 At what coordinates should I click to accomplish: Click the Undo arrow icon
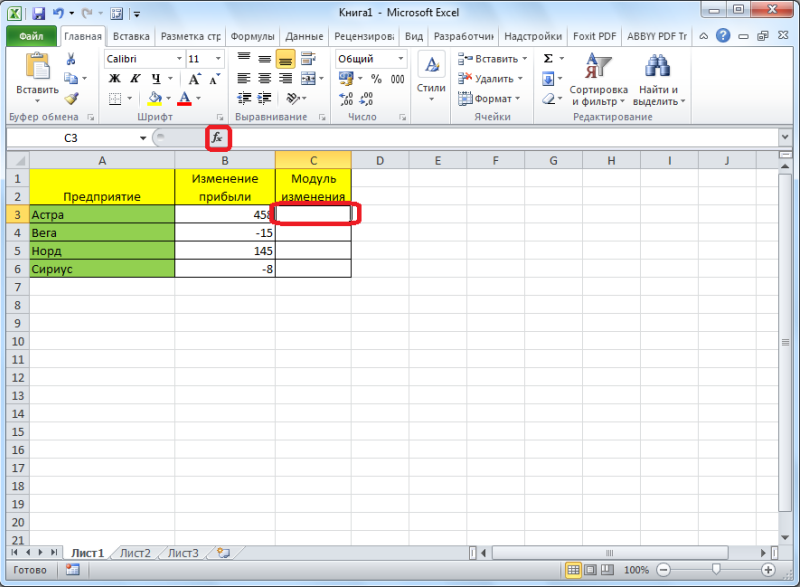tap(58, 13)
